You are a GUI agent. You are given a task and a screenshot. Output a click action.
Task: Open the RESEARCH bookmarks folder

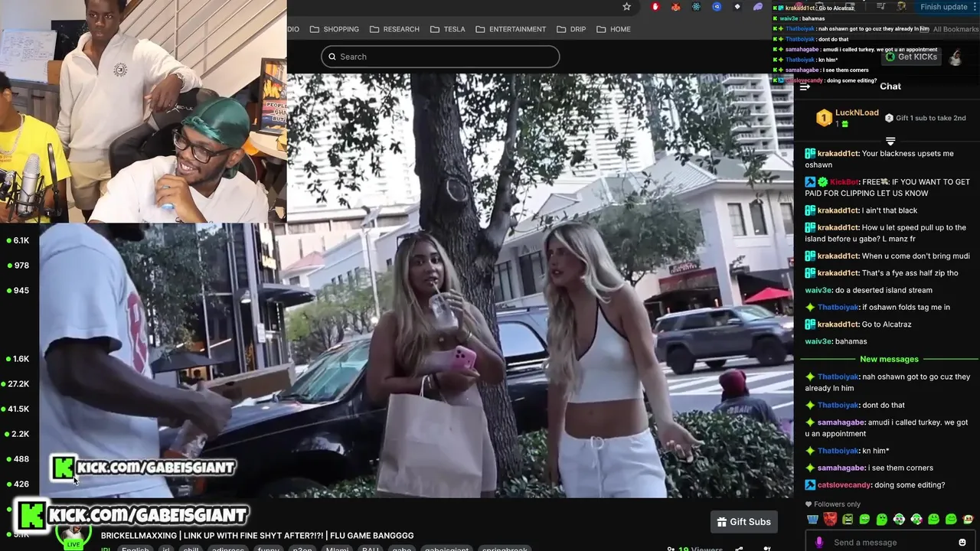click(x=394, y=29)
